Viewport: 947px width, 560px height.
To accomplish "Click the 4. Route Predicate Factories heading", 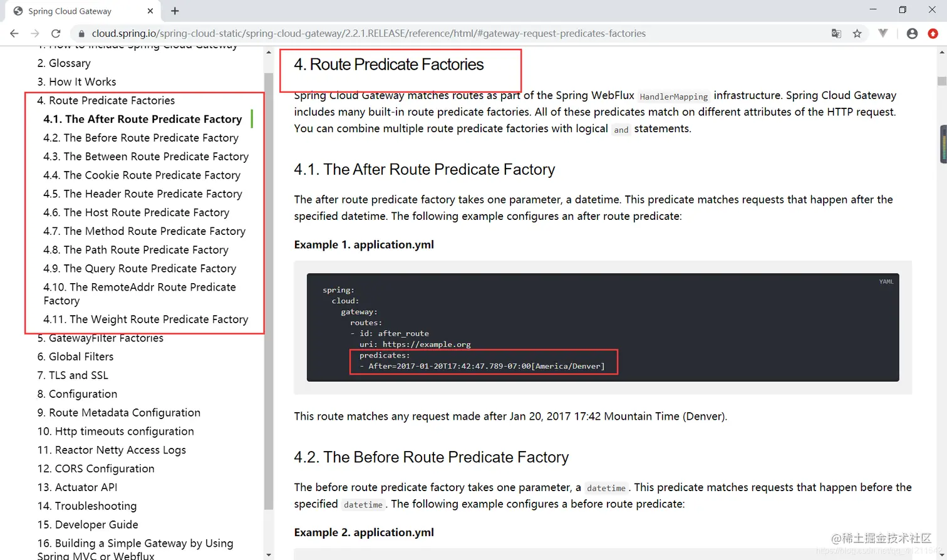I will click(x=388, y=65).
